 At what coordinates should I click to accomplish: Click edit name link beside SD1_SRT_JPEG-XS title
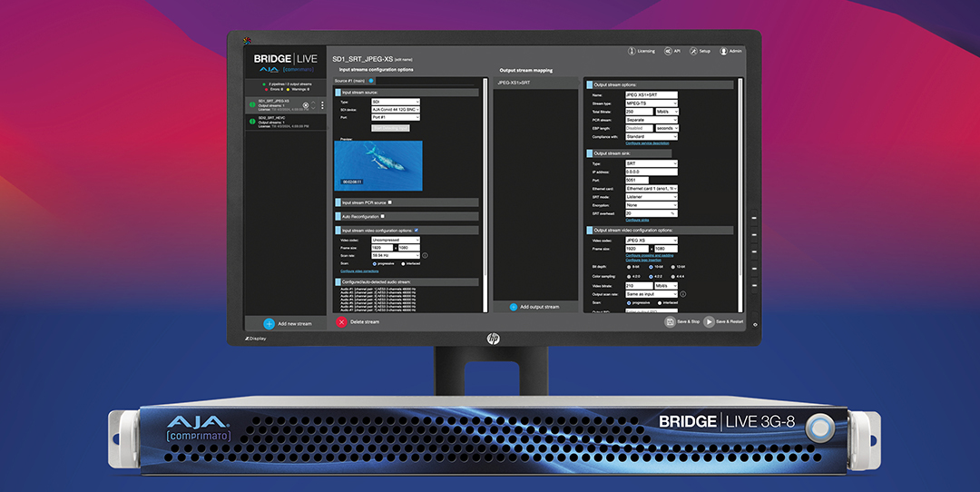[x=405, y=60]
